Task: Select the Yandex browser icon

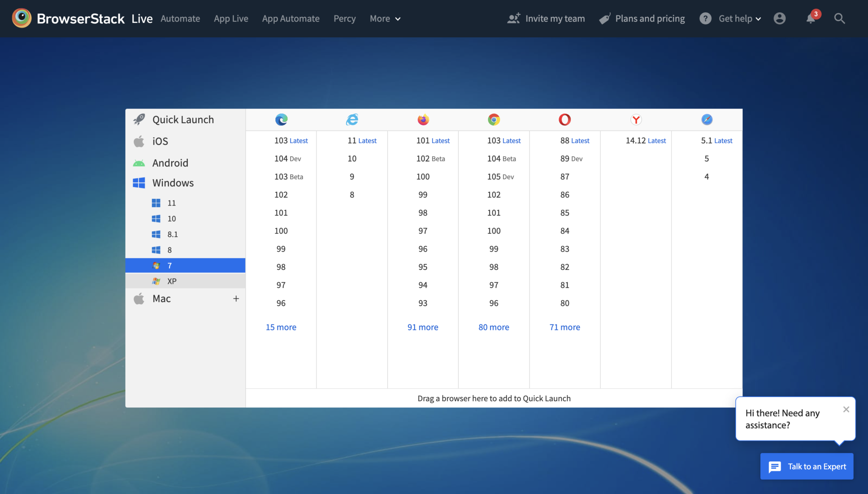Action: pos(635,119)
